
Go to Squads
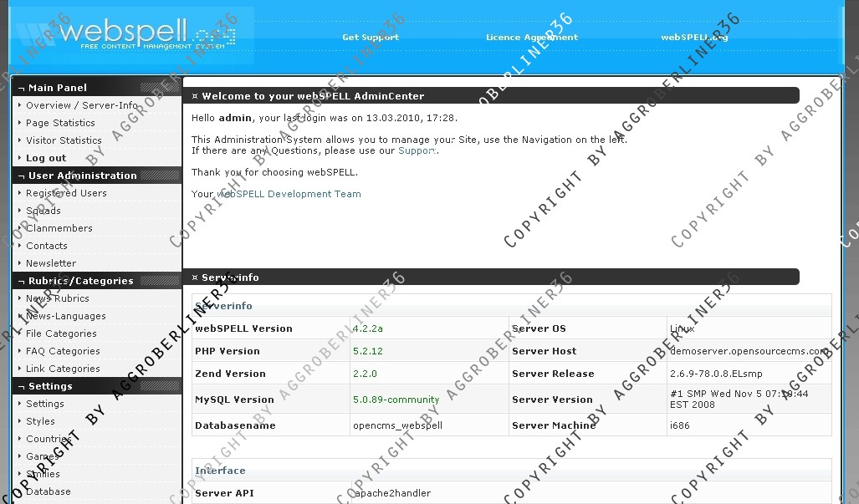[x=43, y=210]
